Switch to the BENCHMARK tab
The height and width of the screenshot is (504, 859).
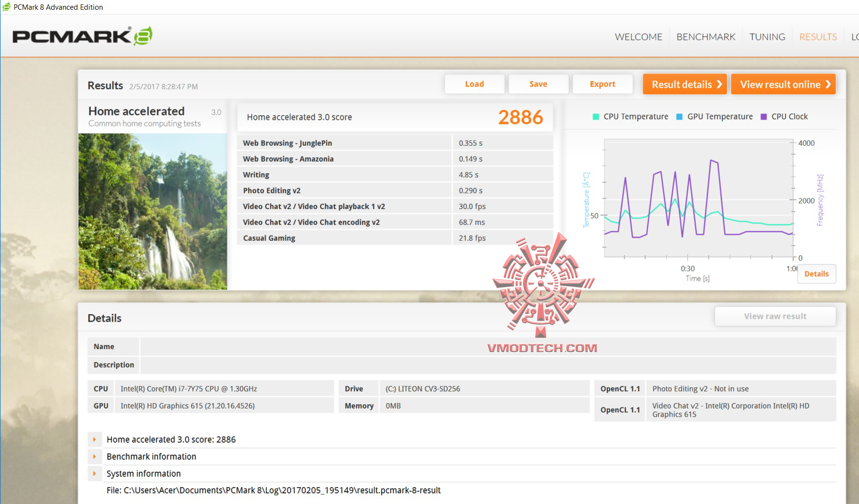point(706,37)
